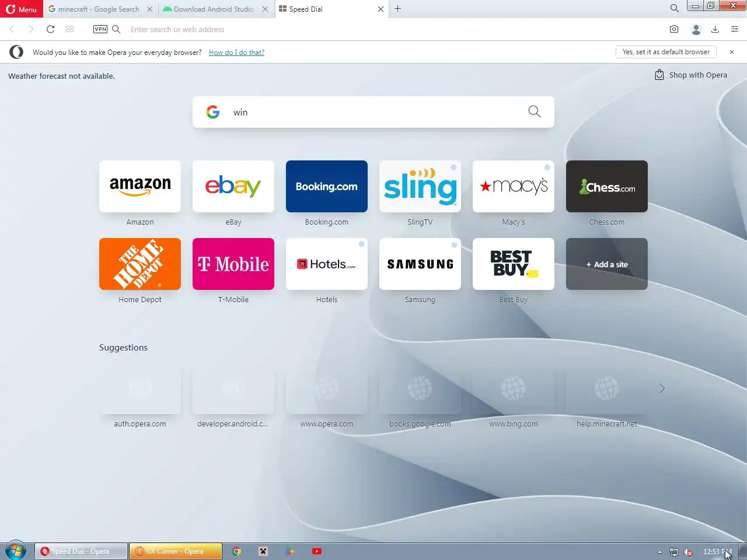Open the Opera account profile icon
The height and width of the screenshot is (560, 747).
pos(696,29)
